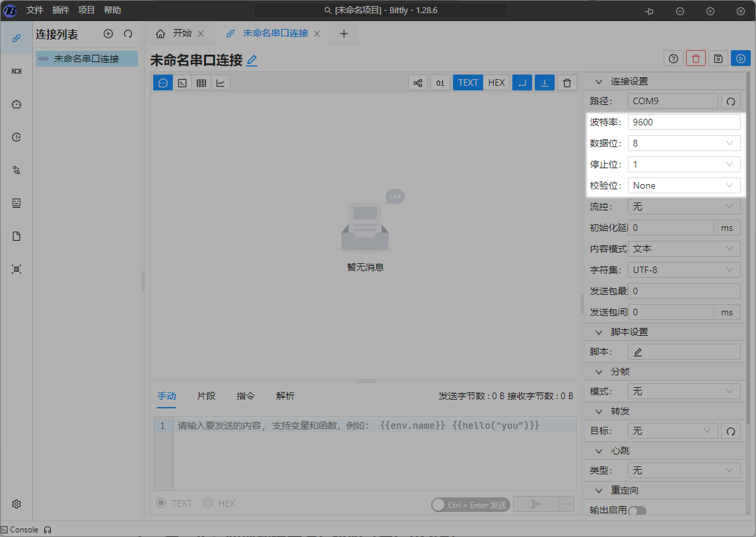Click the HEX display mode button
Screen dimensions: 756x537
pos(497,82)
